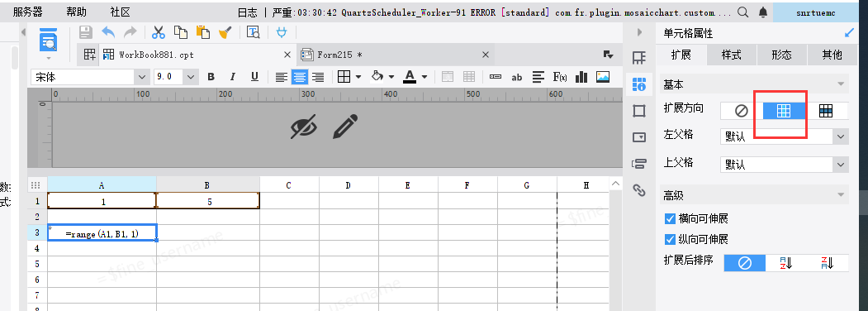Click the plugin plug icon
868x311 pixels.
tap(282, 32)
